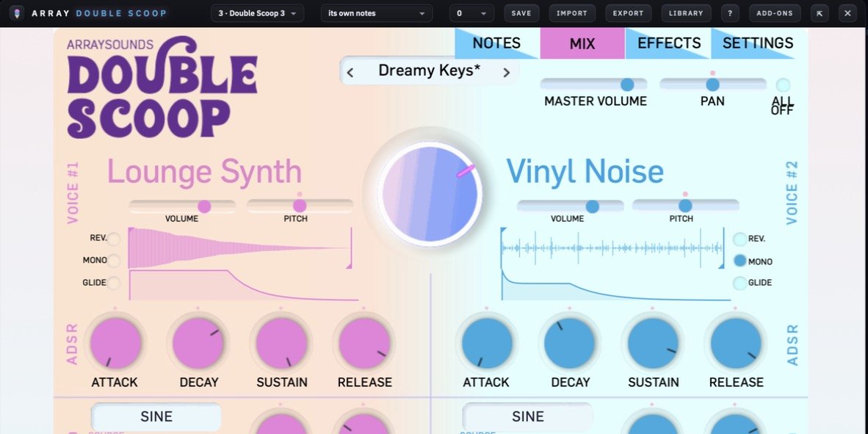Open the '3 - Double Scoop 3' instrument dropdown

click(258, 13)
